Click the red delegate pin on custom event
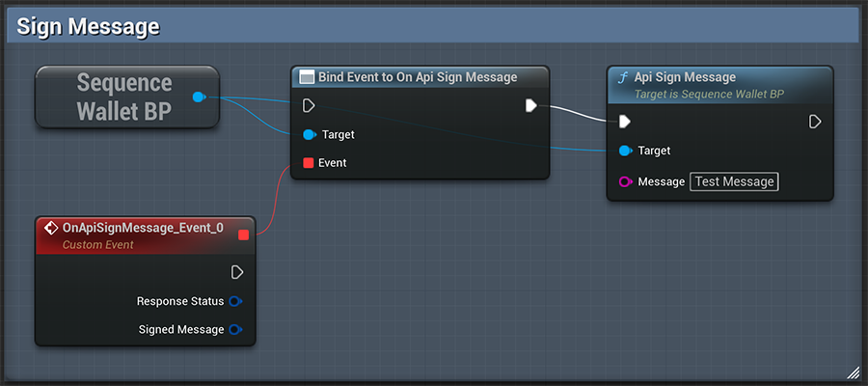The image size is (868, 386). [243, 234]
